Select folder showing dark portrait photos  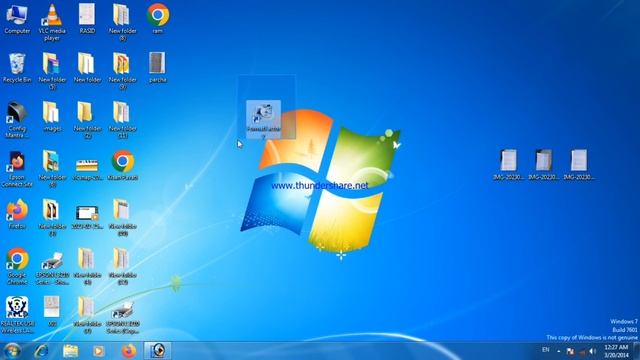click(x=52, y=217)
